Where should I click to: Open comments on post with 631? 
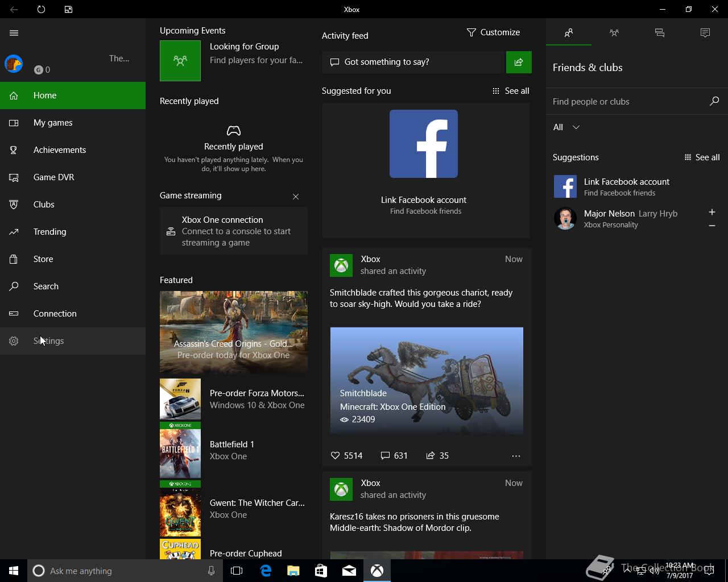pos(394,456)
